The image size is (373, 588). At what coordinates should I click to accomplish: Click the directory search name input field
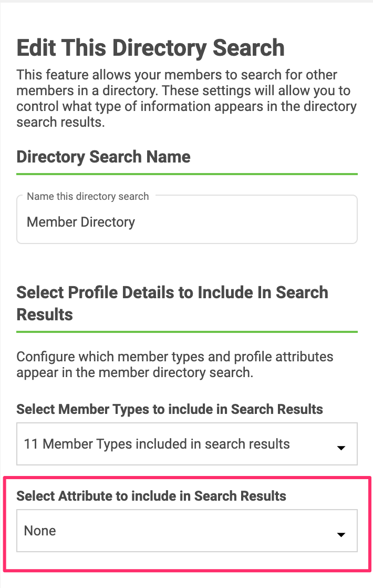186,222
